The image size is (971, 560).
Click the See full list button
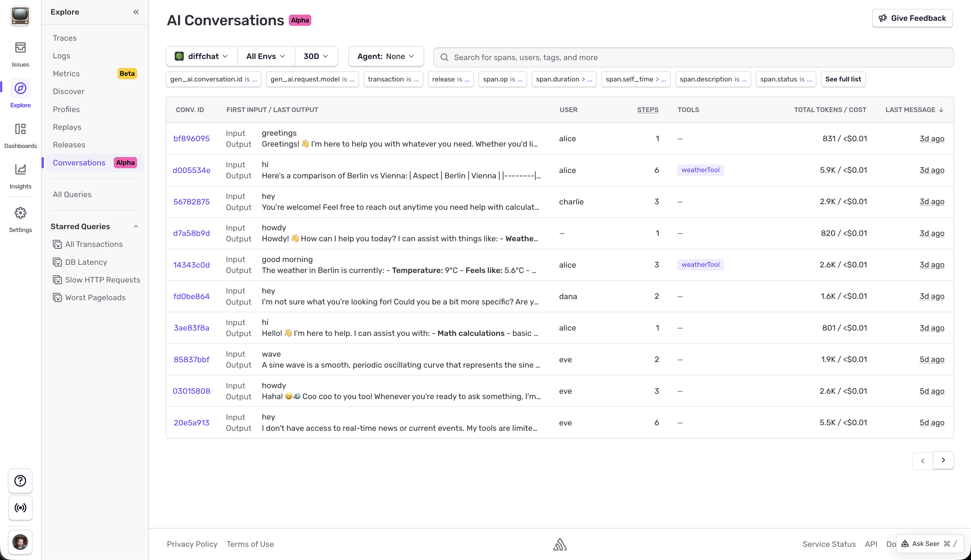tap(843, 79)
